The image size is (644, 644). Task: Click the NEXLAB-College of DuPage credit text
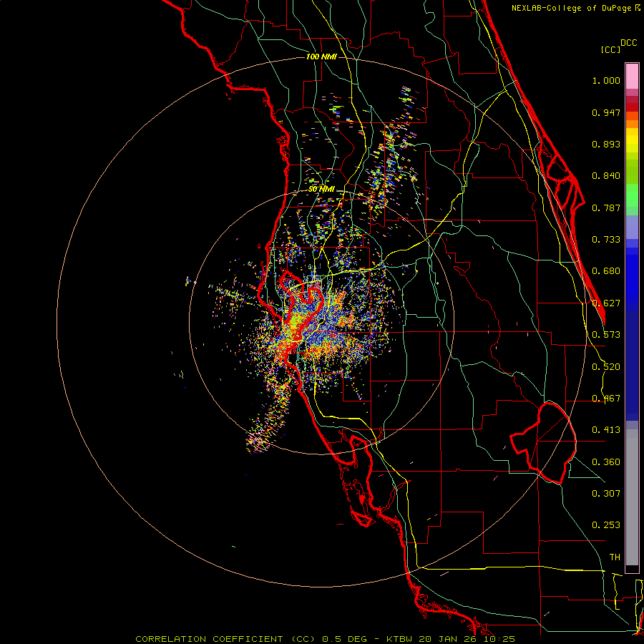pyautogui.click(x=572, y=8)
